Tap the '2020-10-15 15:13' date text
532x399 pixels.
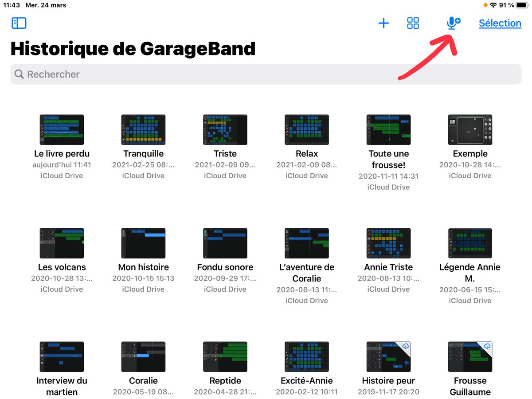click(x=143, y=278)
